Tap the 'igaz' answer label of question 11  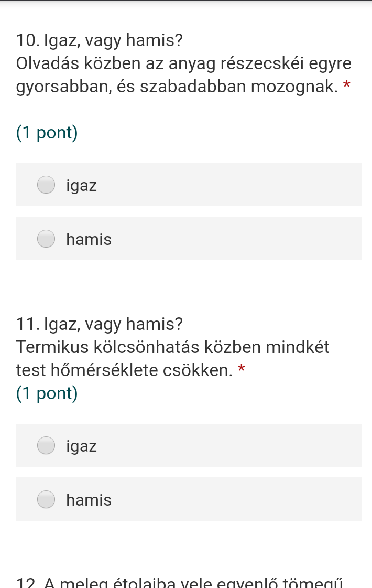pos(82,446)
